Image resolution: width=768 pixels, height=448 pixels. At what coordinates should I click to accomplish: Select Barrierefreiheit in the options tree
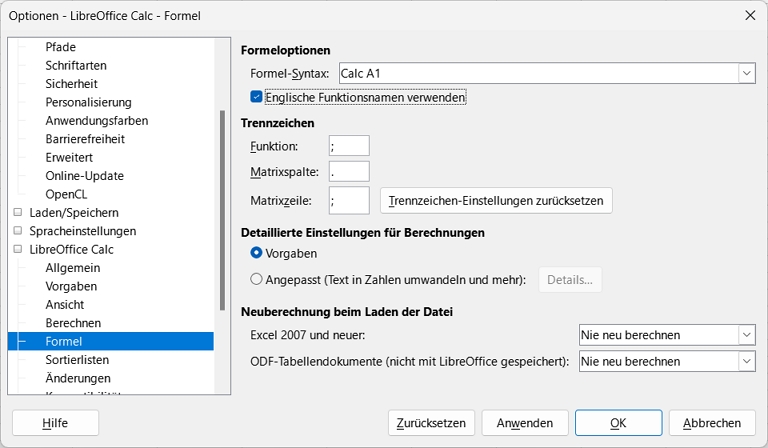coord(85,139)
